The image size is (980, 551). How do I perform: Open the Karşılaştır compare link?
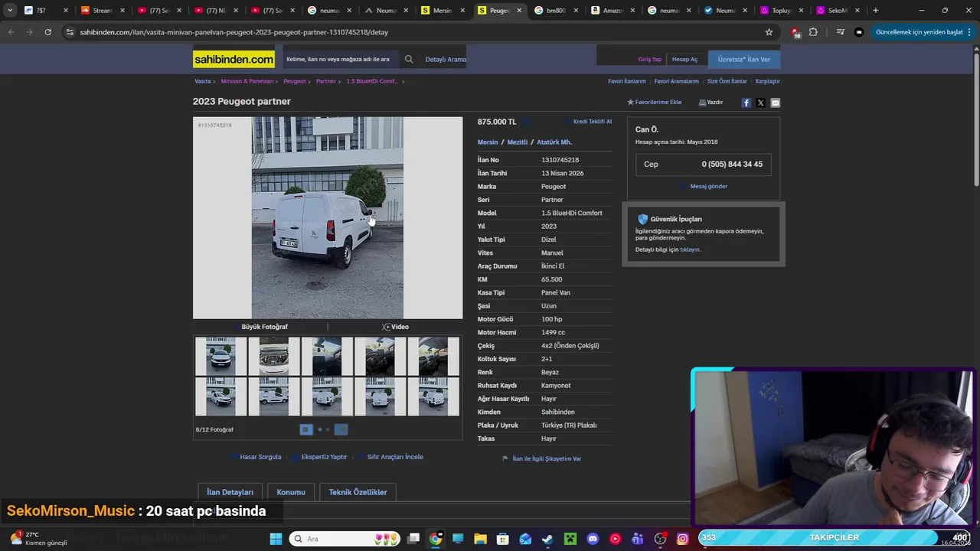[x=768, y=81]
